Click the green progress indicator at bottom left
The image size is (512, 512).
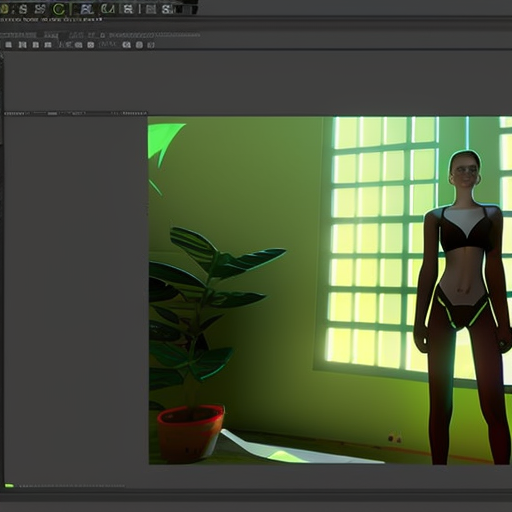[x=9, y=486]
